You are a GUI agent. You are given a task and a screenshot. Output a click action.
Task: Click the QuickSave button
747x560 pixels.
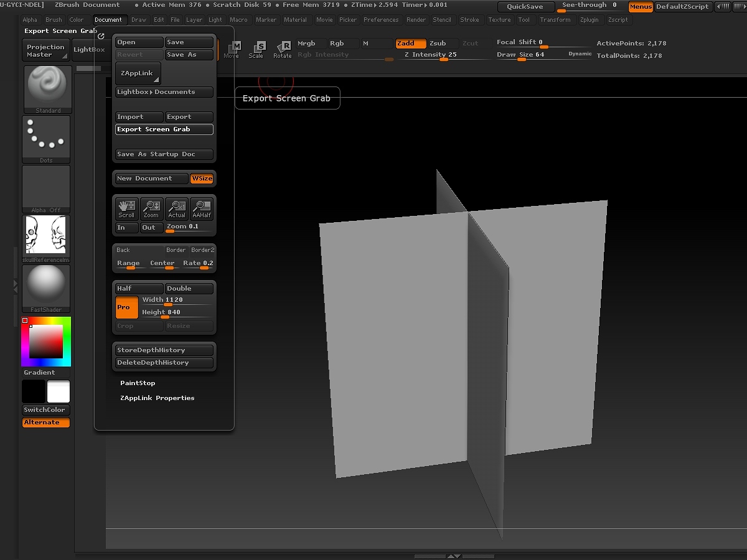coord(525,6)
